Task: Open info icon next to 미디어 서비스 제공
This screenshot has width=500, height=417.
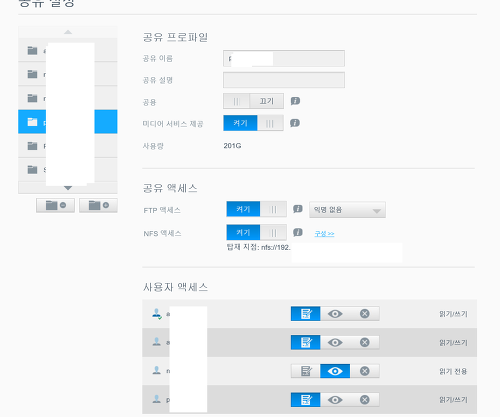Action: (x=295, y=123)
